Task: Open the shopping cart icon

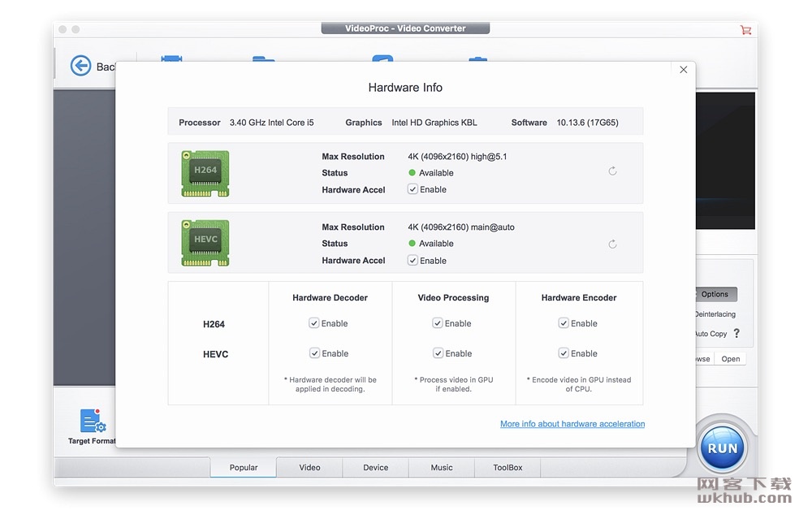Action: click(x=745, y=30)
